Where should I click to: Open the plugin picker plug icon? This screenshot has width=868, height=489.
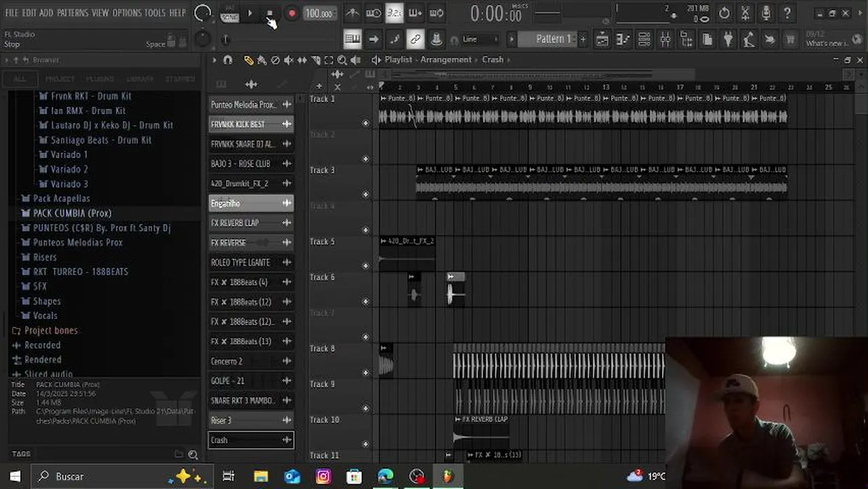pos(728,39)
